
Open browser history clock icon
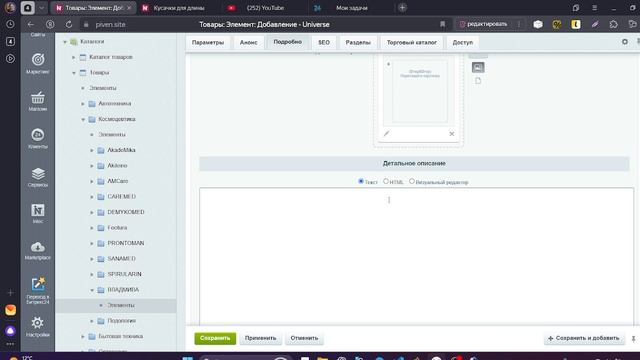click(10, 24)
